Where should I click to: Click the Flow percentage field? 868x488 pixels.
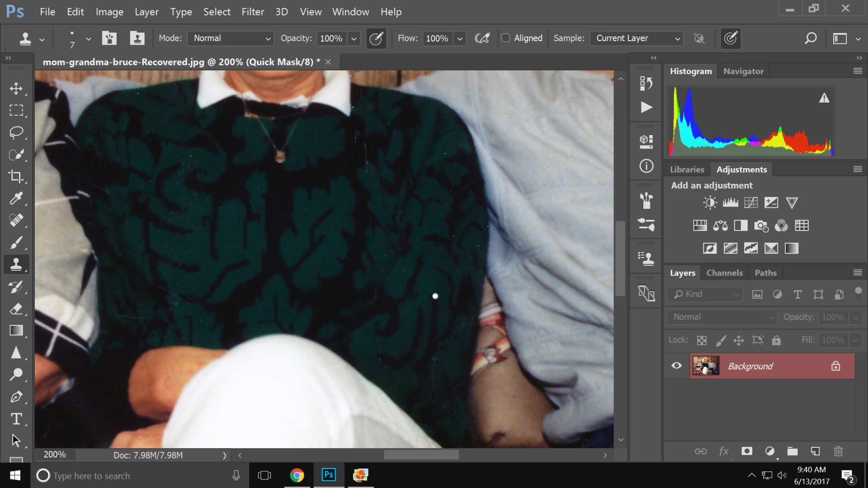(437, 38)
